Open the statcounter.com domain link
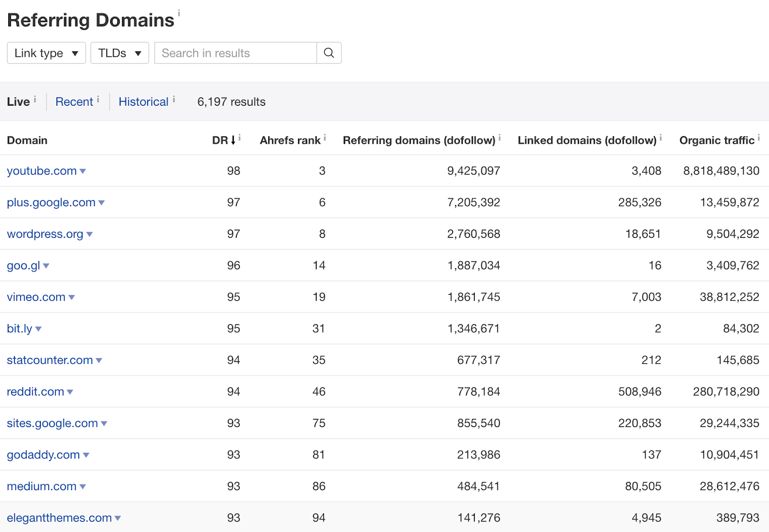769x532 pixels. pyautogui.click(x=50, y=360)
